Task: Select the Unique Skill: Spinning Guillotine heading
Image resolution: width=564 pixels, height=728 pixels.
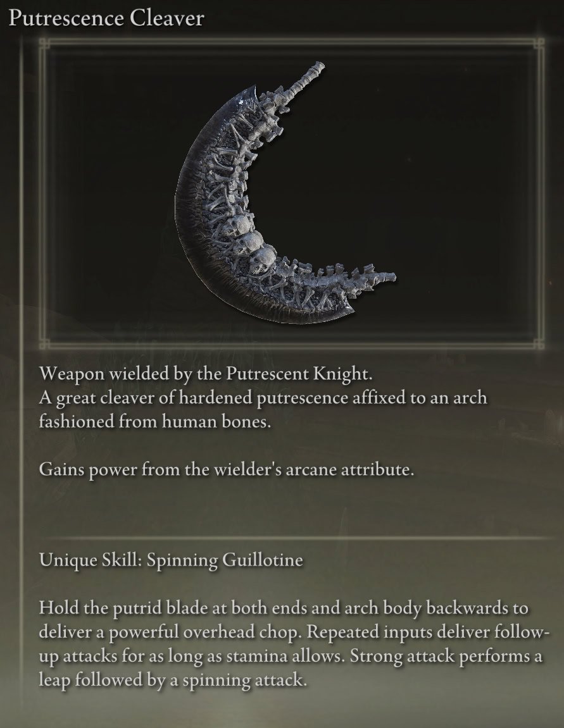Action: pyautogui.click(x=171, y=560)
